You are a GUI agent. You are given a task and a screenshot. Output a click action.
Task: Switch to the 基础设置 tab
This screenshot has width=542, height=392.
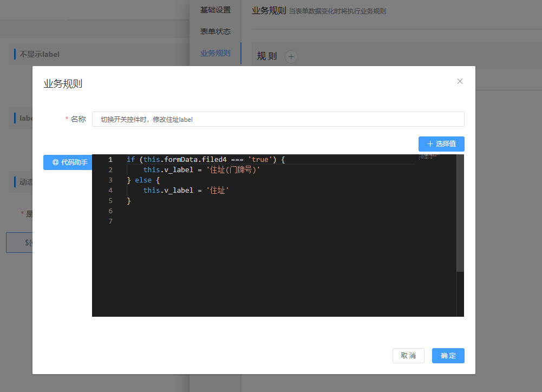click(x=215, y=10)
